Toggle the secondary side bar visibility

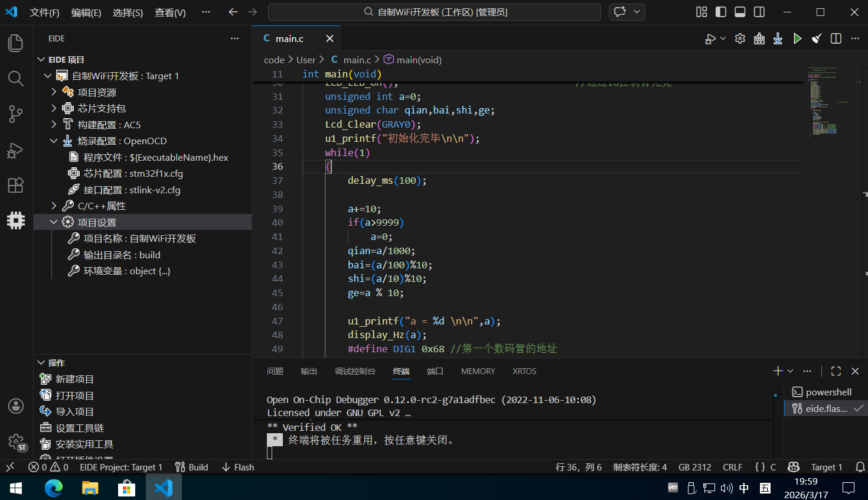click(x=759, y=12)
